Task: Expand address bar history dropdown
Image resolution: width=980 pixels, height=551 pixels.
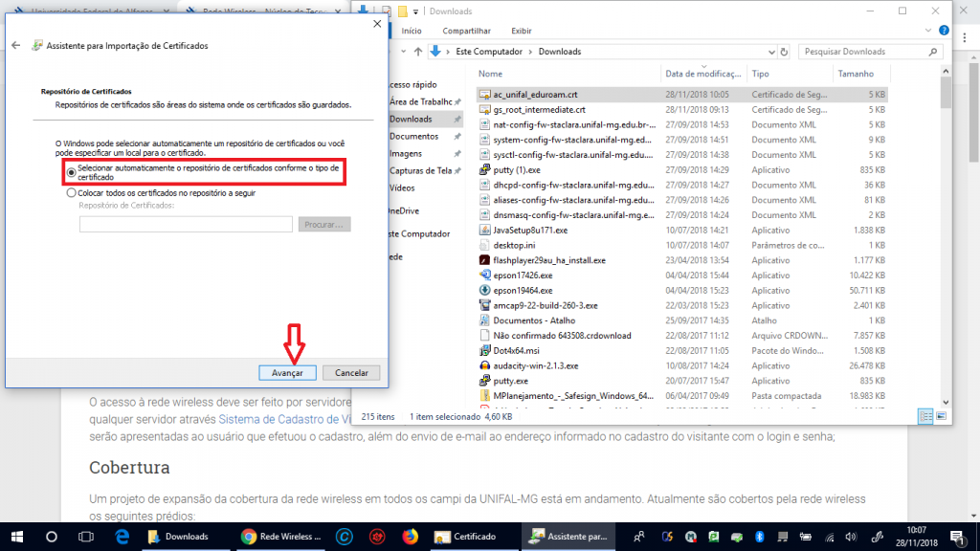Action: click(771, 52)
